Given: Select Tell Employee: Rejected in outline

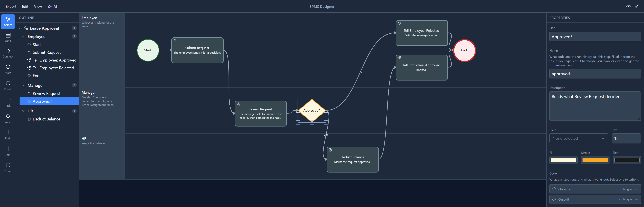Looking at the screenshot, I should 49,68.
